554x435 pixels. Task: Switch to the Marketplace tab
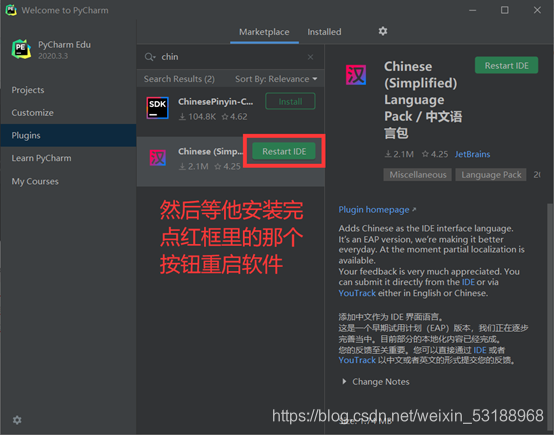264,32
